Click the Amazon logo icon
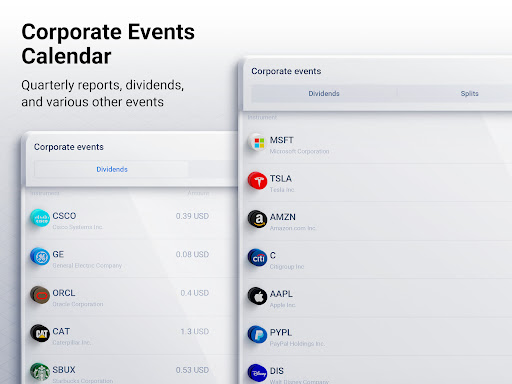Image resolution: width=512 pixels, height=384 pixels. [x=258, y=219]
